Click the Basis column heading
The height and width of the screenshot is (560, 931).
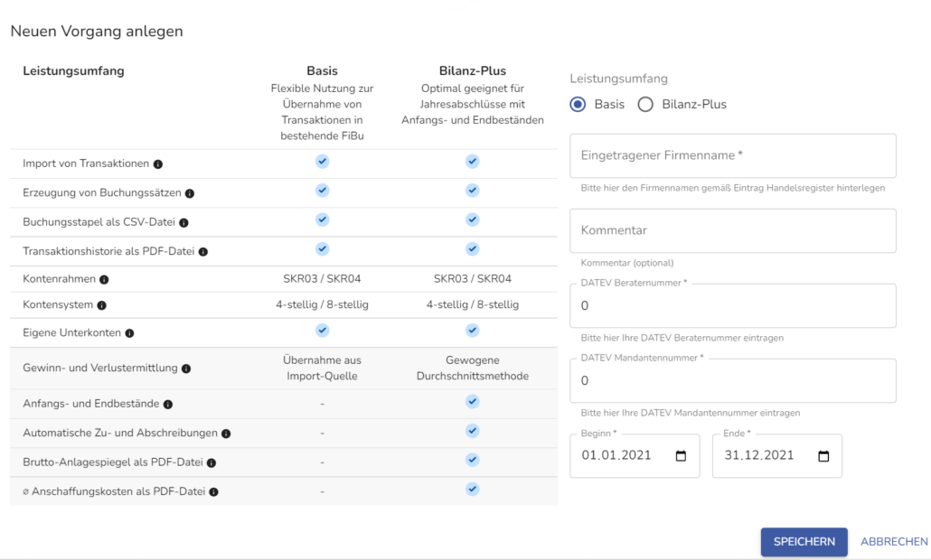(322, 70)
